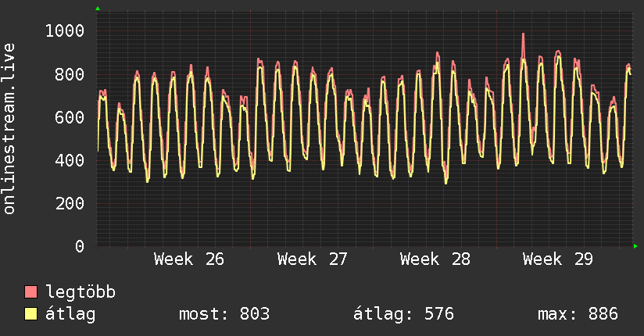Screen dimensions: 644x336
Task: Click the átlag: 576 statistic
Action: pos(403,314)
